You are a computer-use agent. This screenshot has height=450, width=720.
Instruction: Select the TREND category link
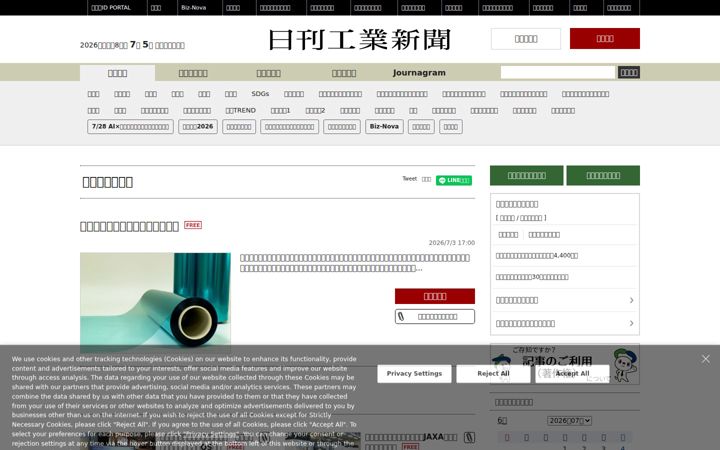tap(241, 111)
